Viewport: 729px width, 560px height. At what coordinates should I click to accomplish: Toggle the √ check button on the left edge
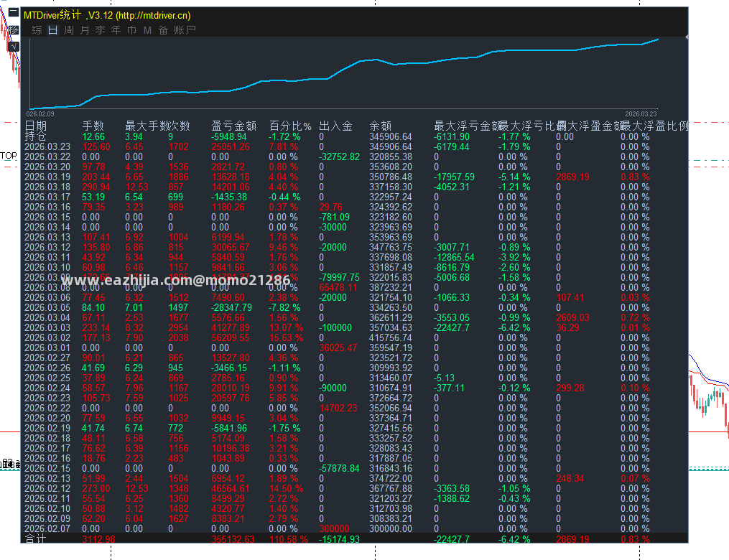14,47
